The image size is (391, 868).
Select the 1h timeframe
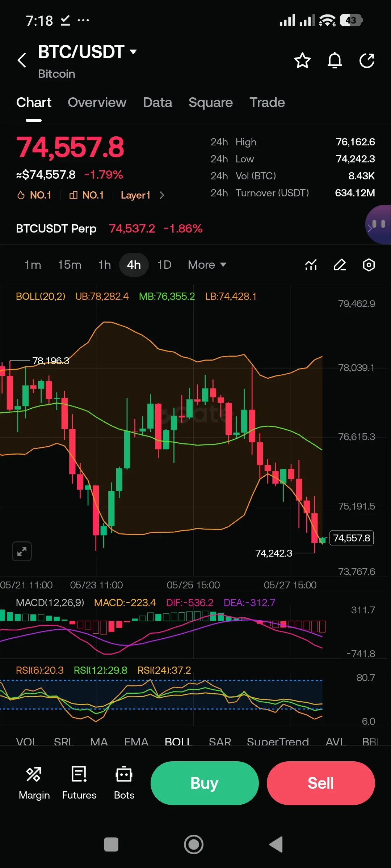pyautogui.click(x=105, y=265)
